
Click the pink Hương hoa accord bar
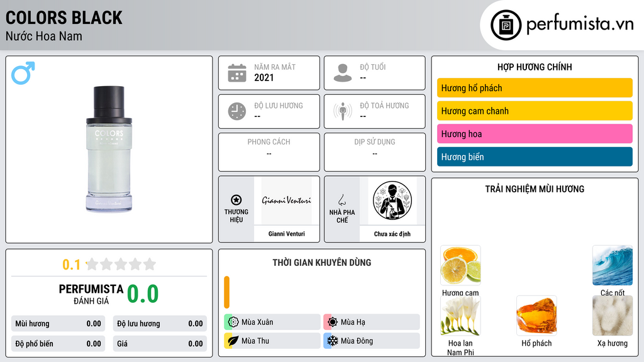535,134
